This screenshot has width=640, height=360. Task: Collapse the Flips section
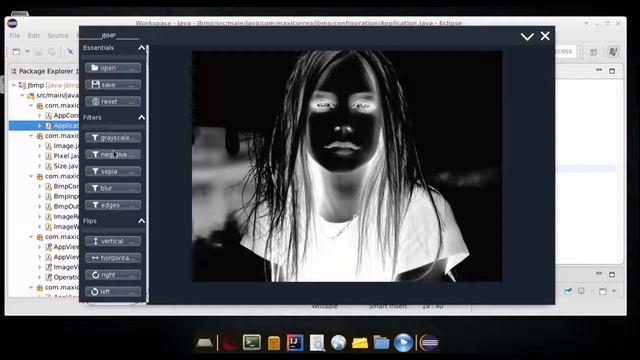click(x=141, y=221)
